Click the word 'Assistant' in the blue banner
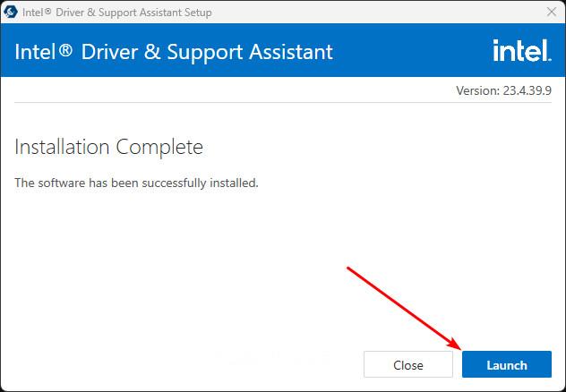The height and width of the screenshot is (392, 566). tap(290, 52)
